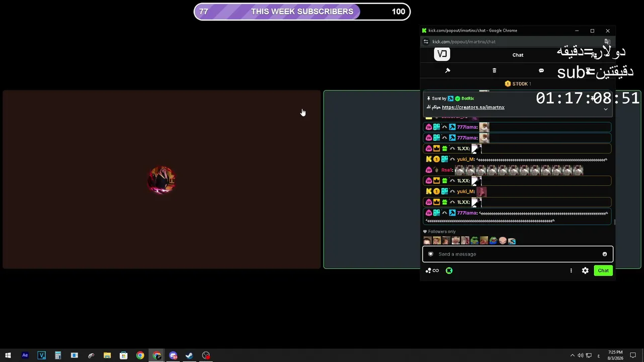Click the taskbar clock showing 7:25 PM
Viewport: 644px width, 362px height.
pyautogui.click(x=615, y=355)
